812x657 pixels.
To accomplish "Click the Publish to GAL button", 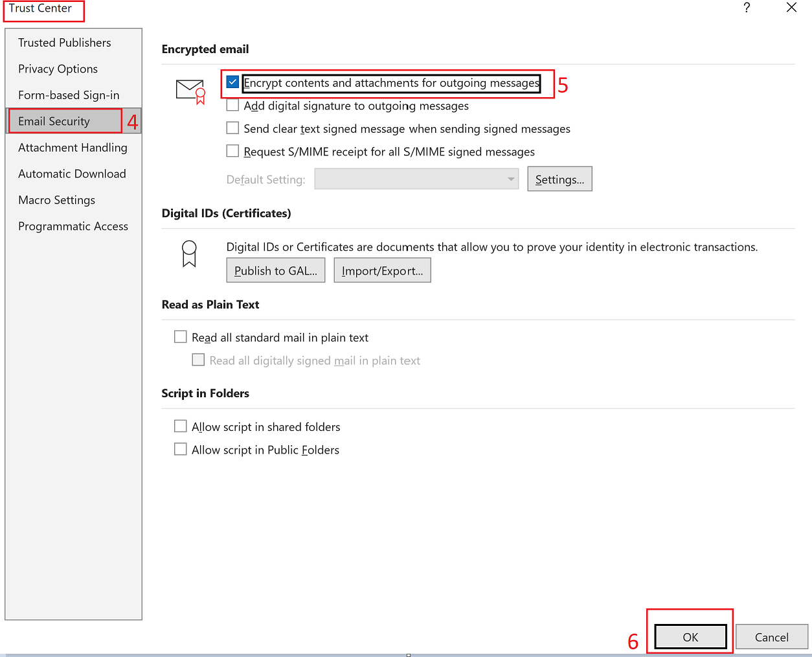I will [275, 270].
